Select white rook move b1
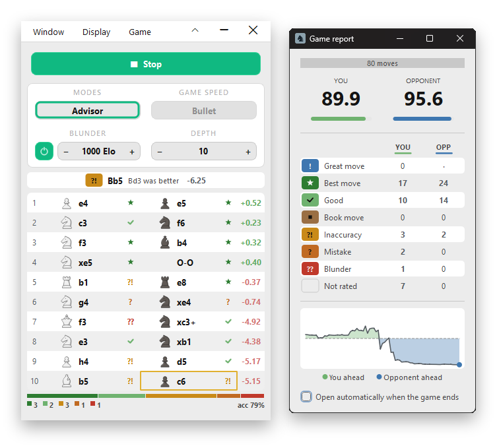497x448 pixels. 83,282
